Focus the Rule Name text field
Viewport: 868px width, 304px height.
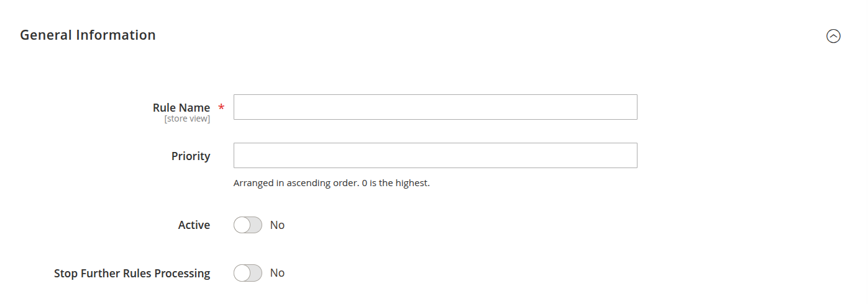pos(435,107)
